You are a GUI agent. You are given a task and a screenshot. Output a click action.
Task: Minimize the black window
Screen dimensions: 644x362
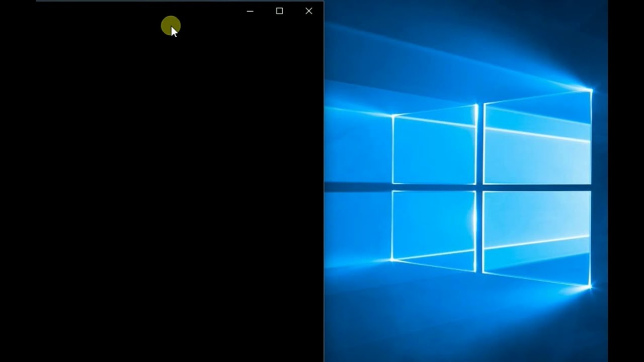tap(250, 11)
